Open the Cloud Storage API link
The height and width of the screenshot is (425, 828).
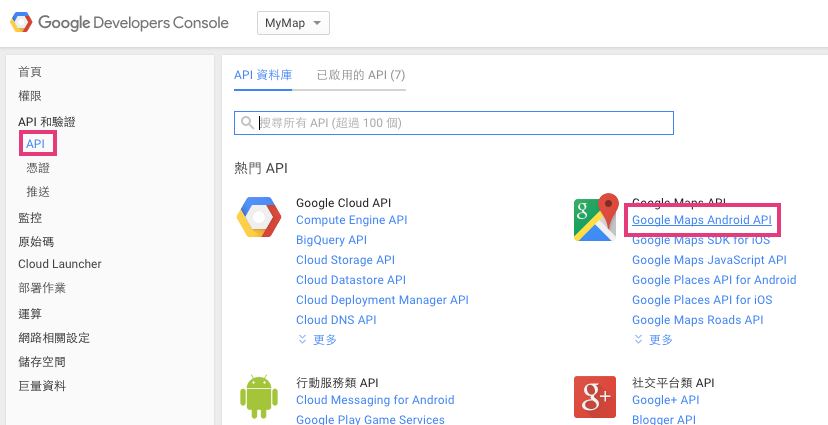[x=345, y=260]
